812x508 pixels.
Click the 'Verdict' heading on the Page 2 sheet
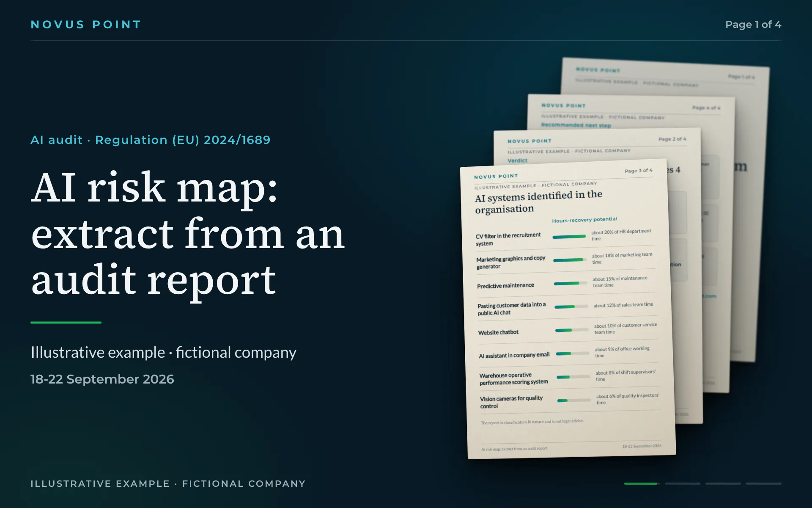click(x=517, y=160)
